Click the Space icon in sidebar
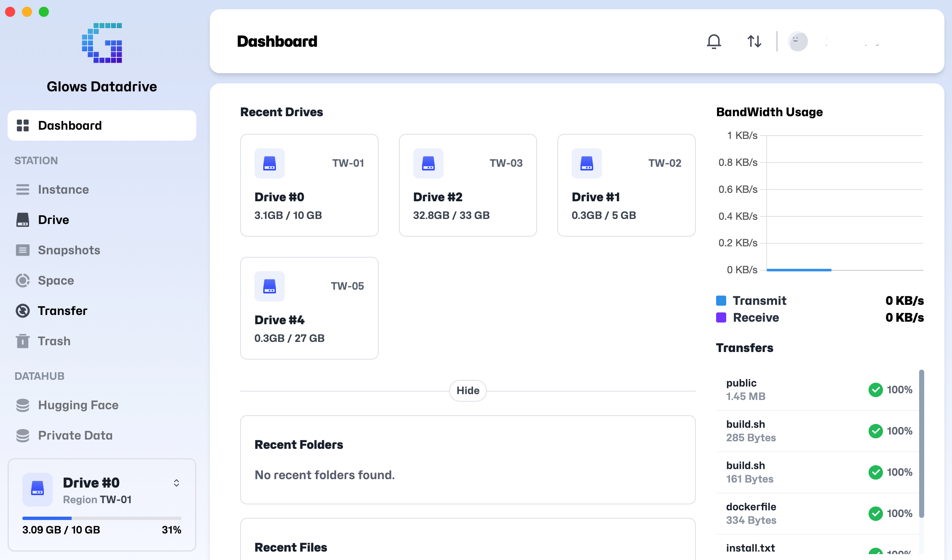 click(23, 280)
